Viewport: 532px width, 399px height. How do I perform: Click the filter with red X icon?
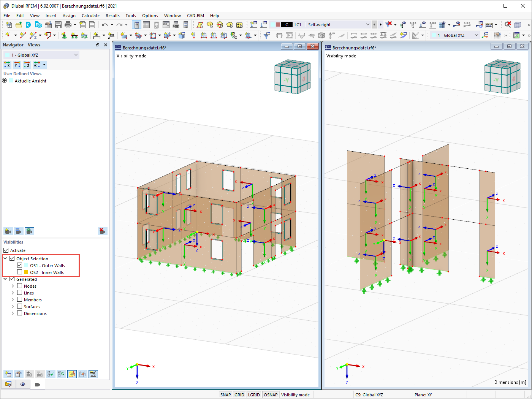pyautogui.click(x=388, y=25)
